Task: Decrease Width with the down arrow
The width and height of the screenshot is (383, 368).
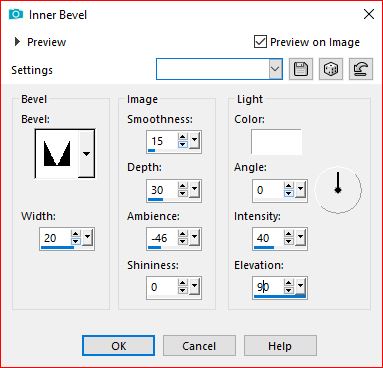Action: click(x=76, y=242)
